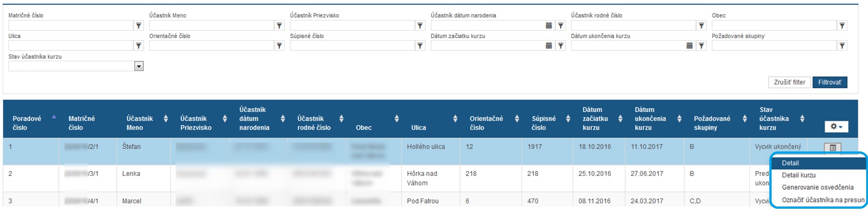Viewport: 868px width, 211px height.
Task: Click filter icon beside Obec field
Action: [x=842, y=26]
